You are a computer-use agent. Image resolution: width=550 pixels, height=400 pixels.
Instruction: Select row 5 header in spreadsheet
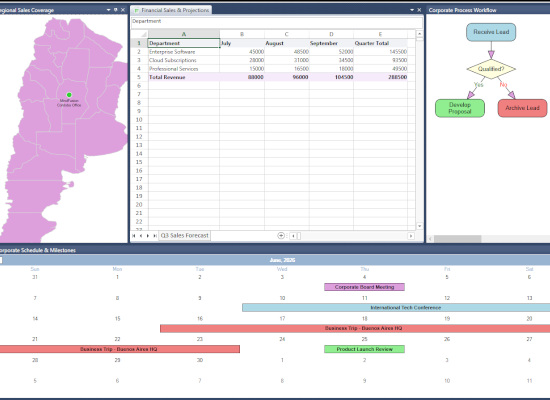139,77
